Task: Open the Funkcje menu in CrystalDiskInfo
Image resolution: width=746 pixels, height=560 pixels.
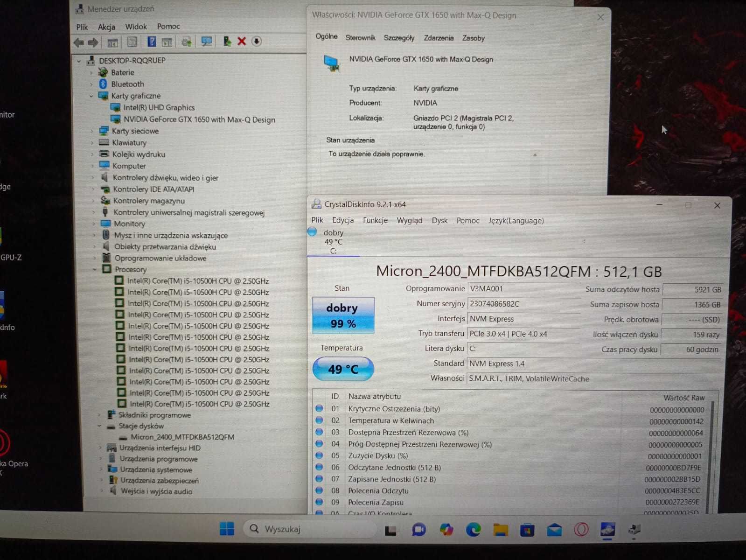Action: point(375,220)
